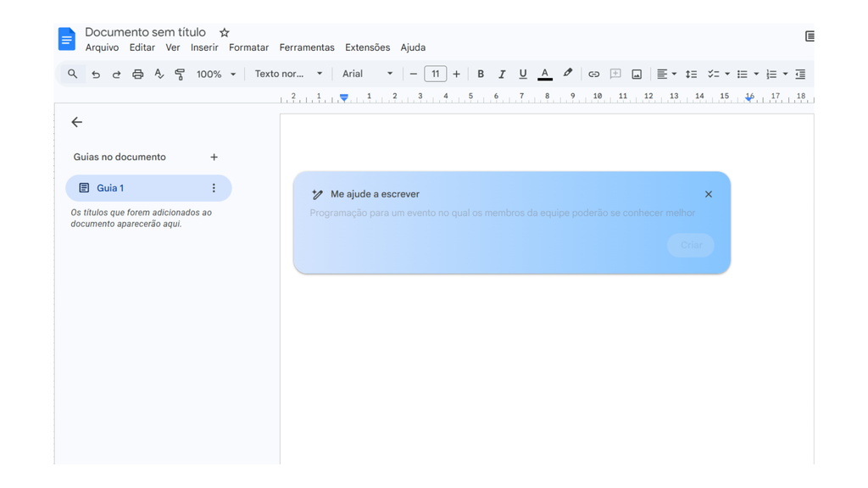The height and width of the screenshot is (488, 868).
Task: Toggle italic formatting
Action: coord(502,74)
